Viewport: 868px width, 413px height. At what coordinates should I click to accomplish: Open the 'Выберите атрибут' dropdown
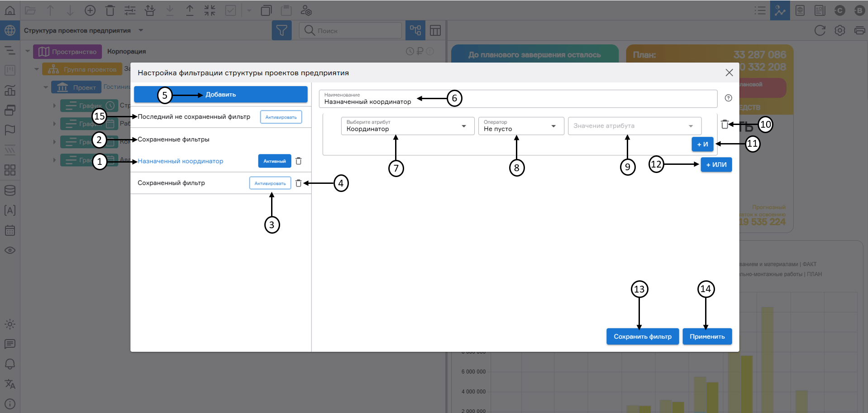tap(407, 126)
